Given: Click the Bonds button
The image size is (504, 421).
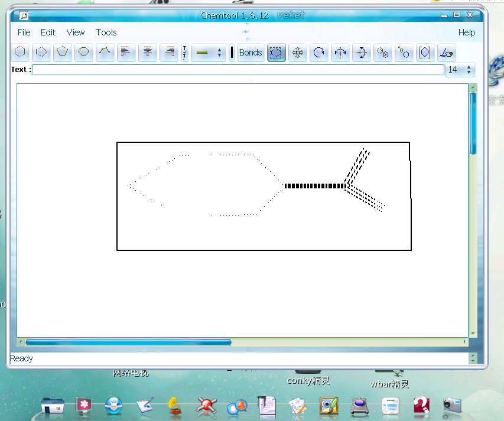Looking at the screenshot, I should point(251,53).
